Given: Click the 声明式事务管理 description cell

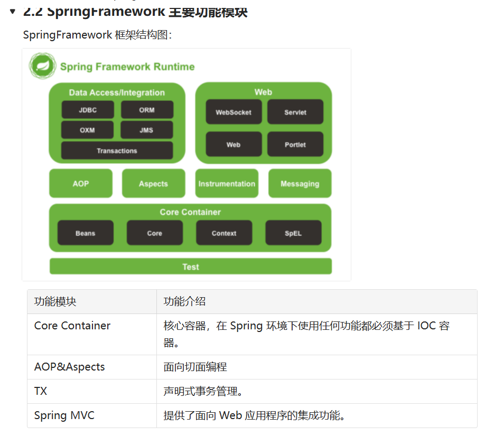Looking at the screenshot, I should pyautogui.click(x=316, y=391).
